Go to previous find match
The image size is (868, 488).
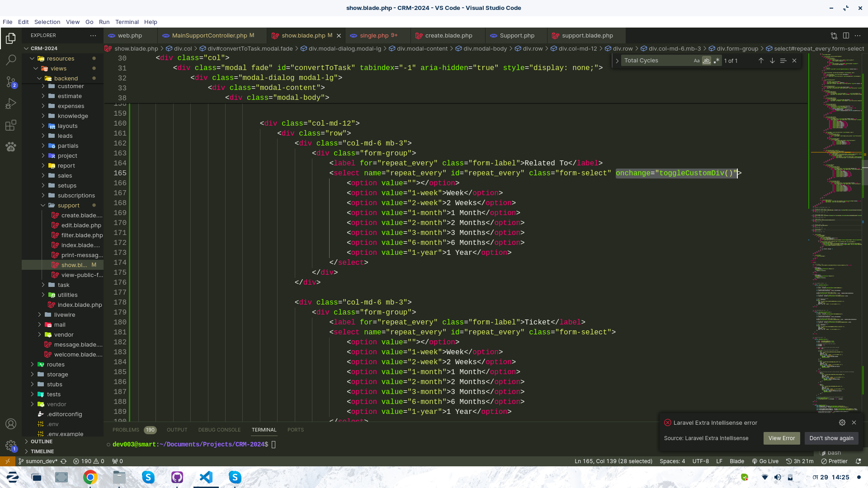coord(761,61)
